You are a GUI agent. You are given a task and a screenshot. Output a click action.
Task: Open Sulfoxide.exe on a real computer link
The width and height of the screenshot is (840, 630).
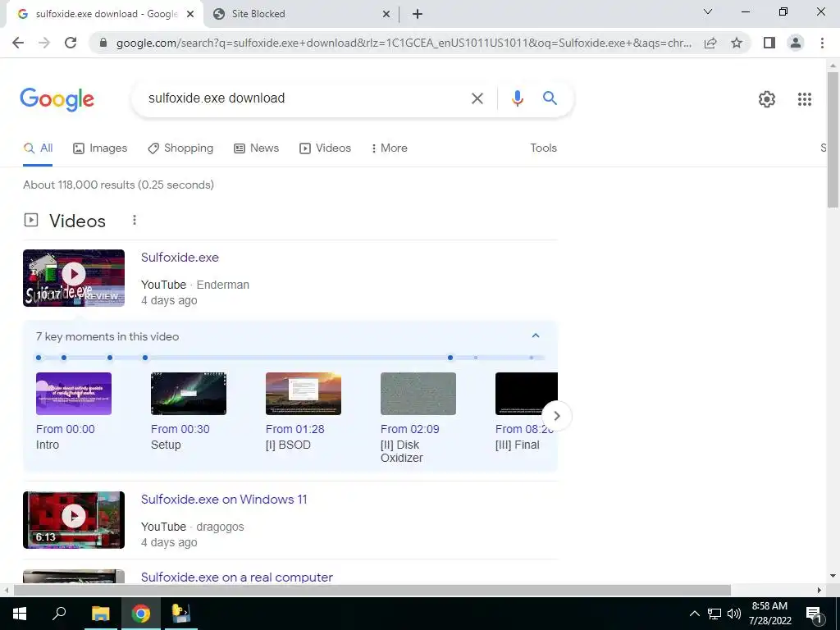click(x=237, y=577)
